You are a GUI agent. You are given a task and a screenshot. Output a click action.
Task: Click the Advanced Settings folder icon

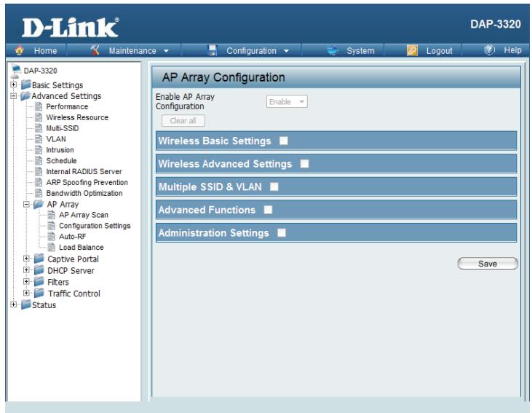(25, 95)
